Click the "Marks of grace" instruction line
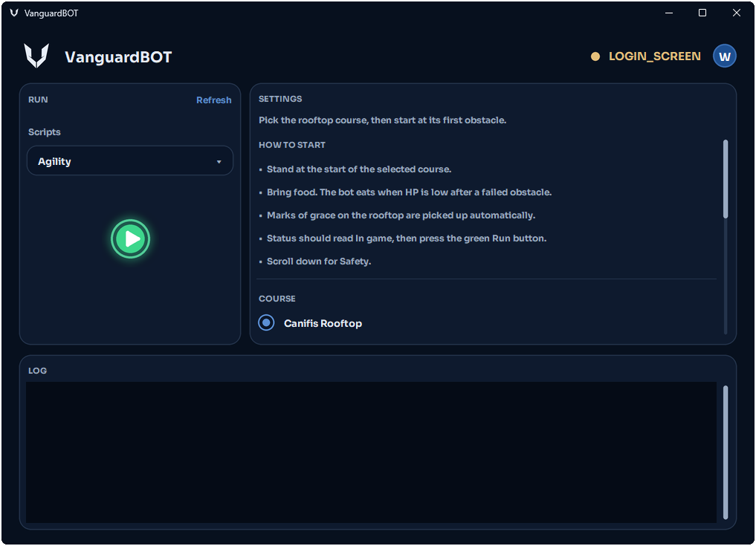This screenshot has height=546, width=756. (x=401, y=215)
